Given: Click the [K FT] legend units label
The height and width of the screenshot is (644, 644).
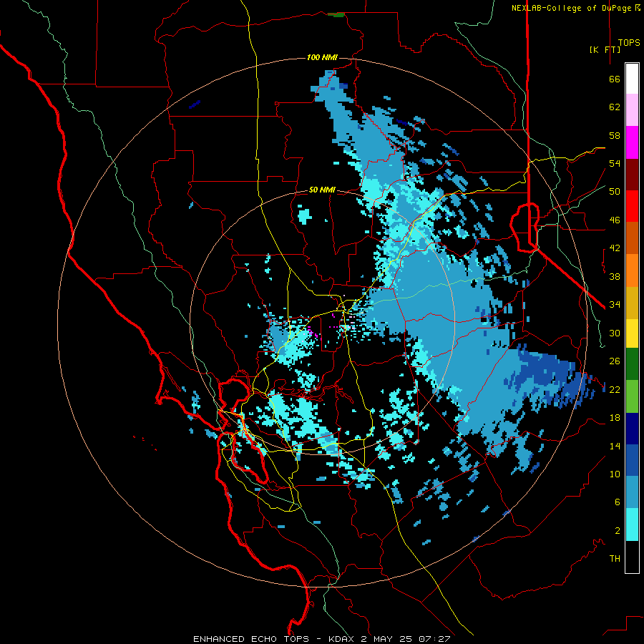Looking at the screenshot, I should click(605, 49).
